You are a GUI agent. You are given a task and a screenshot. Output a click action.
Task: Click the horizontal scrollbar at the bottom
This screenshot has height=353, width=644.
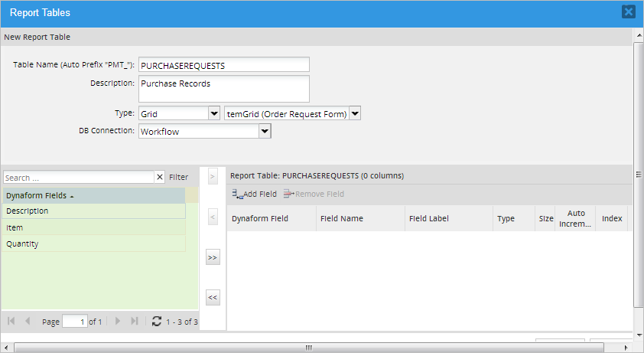pos(309,348)
